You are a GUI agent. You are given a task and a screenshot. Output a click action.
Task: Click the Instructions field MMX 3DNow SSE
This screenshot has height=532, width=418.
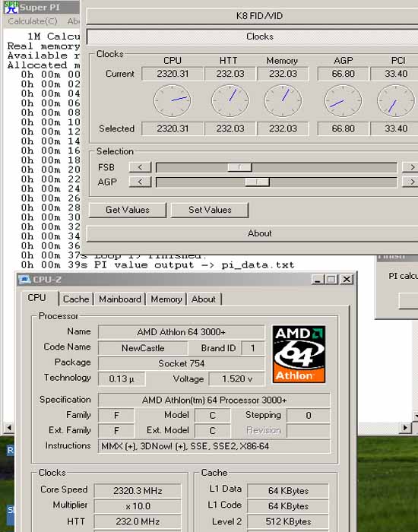pyautogui.click(x=214, y=446)
